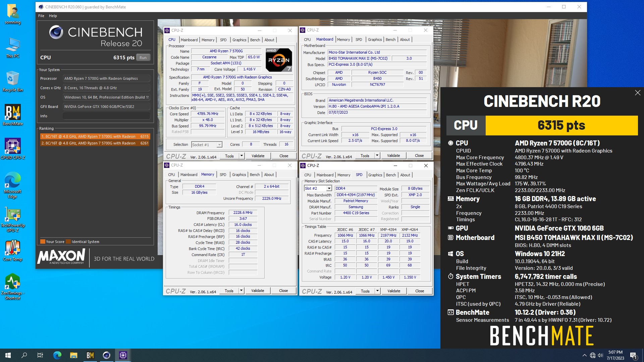Viewport: 644px width, 362px height.
Task: Show hidden system tray icons
Action: 584,355
